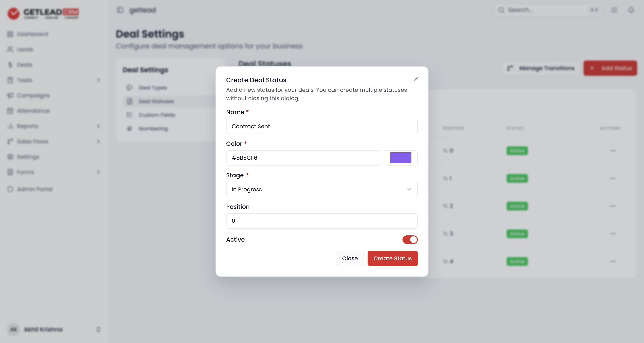The width and height of the screenshot is (644, 343).
Task: Select Custom Fields in Deal Settings menu
Action: tap(157, 115)
